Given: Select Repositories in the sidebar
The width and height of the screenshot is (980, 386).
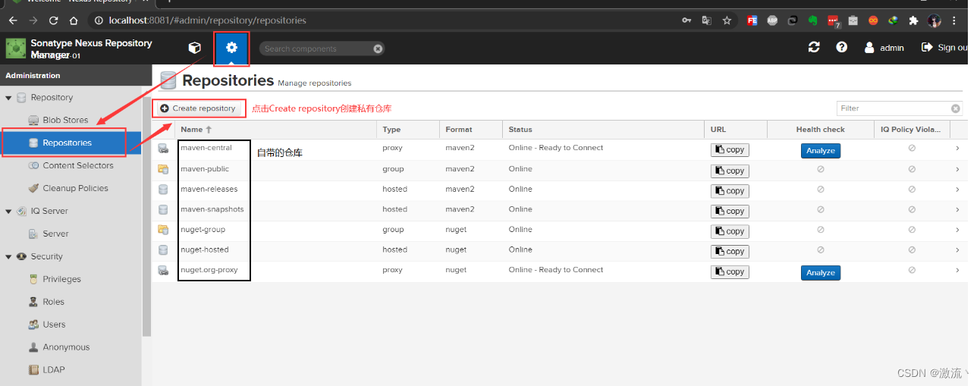Looking at the screenshot, I should [71, 143].
